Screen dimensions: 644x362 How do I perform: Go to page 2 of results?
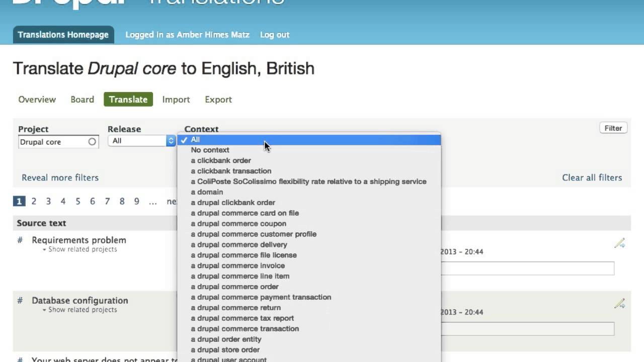pos(34,201)
